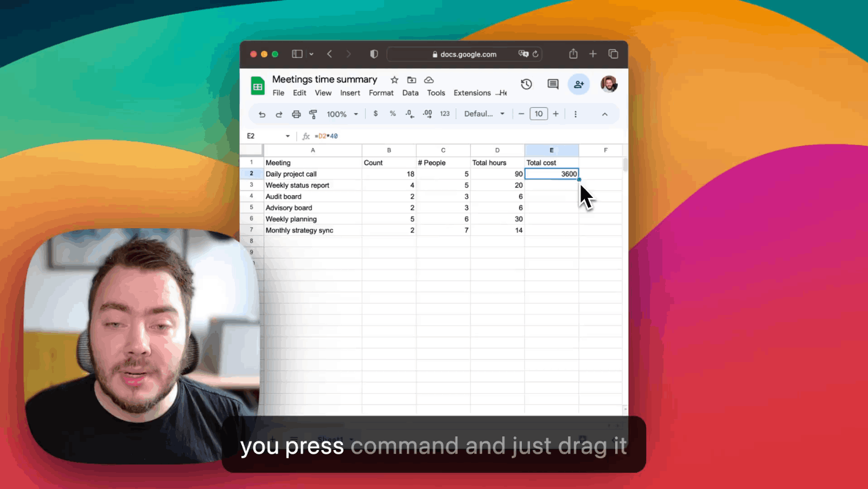The width and height of the screenshot is (868, 489).
Task: Open the Google account avatar
Action: 609,84
